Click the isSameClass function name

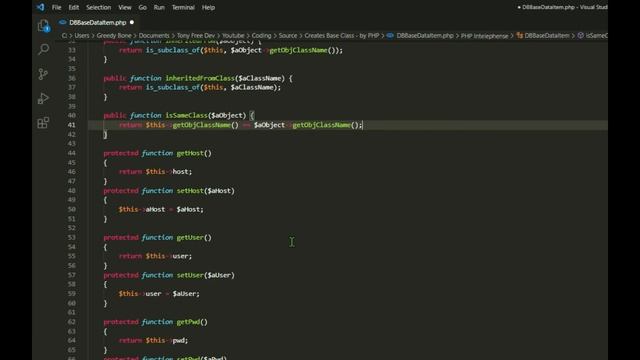pyautogui.click(x=186, y=116)
